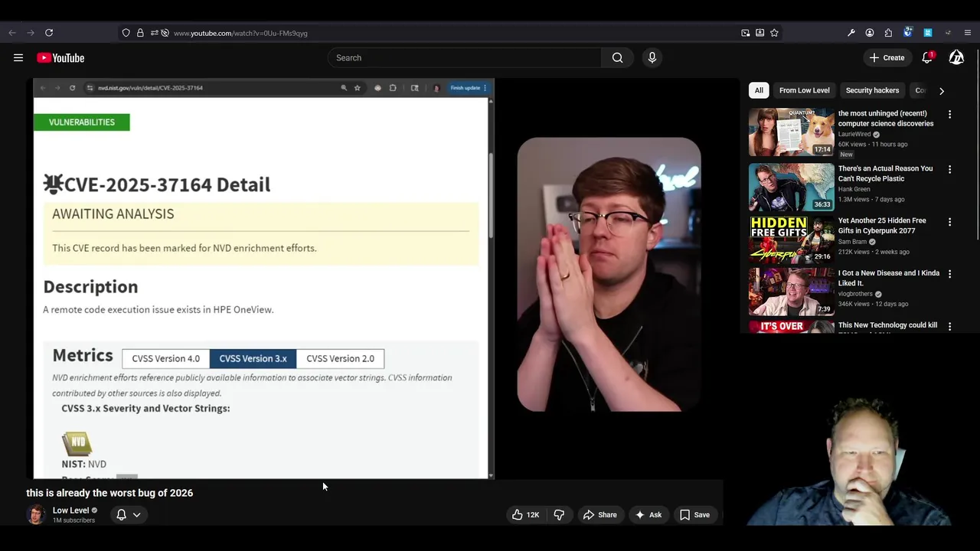Viewport: 980px width, 551px height.
Task: Share the video
Action: coord(599,515)
